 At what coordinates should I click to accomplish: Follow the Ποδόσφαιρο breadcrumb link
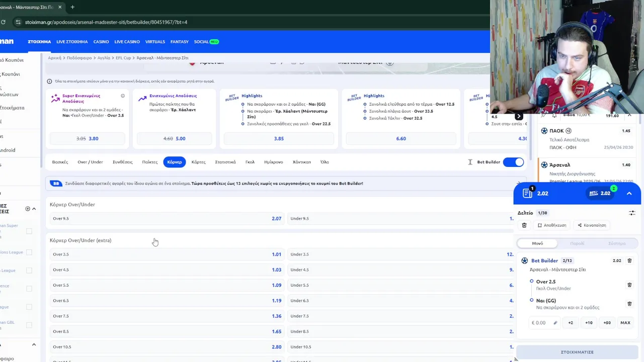[79, 58]
